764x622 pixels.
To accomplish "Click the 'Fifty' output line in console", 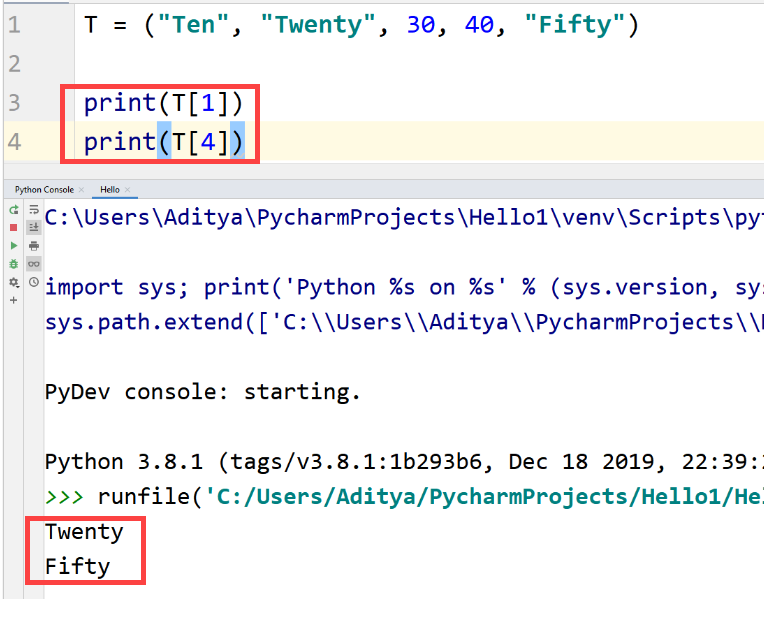I will click(x=77, y=566).
